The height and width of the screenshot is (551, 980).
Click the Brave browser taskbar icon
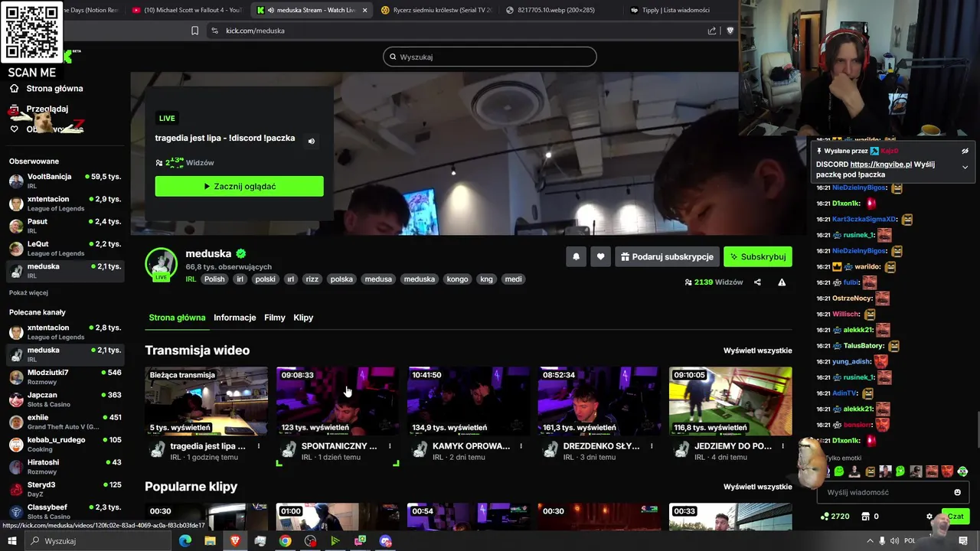point(235,541)
